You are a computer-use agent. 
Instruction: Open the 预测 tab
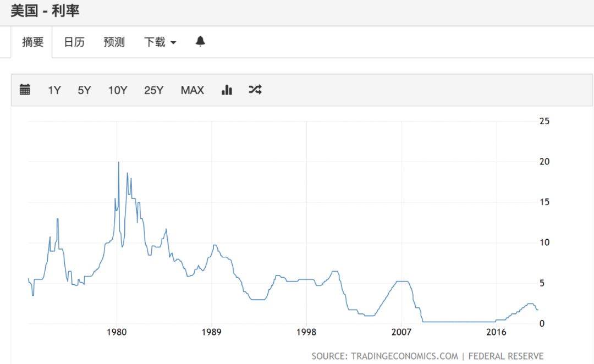(114, 42)
